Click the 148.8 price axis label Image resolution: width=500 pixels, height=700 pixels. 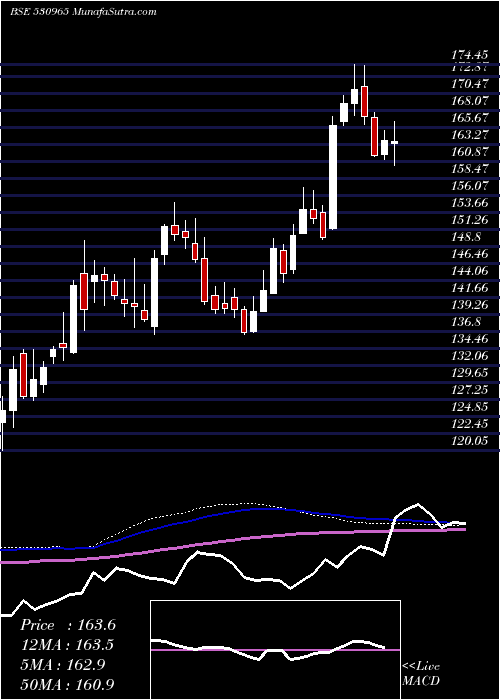(466, 237)
